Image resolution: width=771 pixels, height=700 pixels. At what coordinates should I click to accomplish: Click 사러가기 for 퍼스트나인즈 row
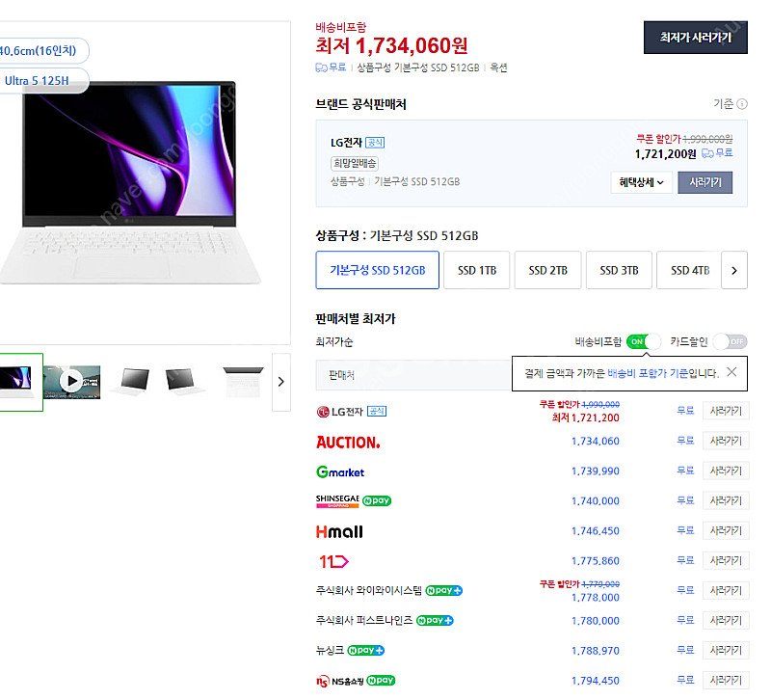tap(726, 620)
